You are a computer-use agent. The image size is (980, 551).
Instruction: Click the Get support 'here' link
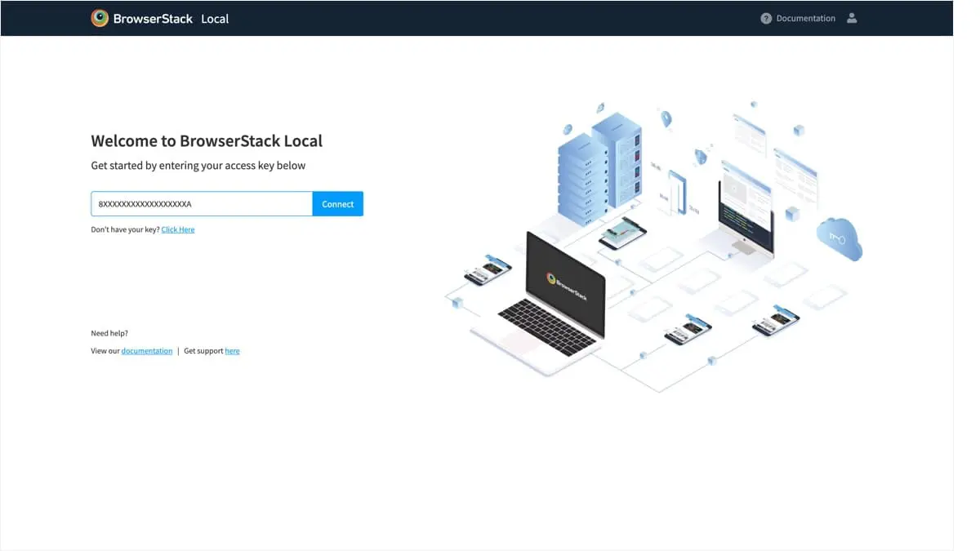232,351
